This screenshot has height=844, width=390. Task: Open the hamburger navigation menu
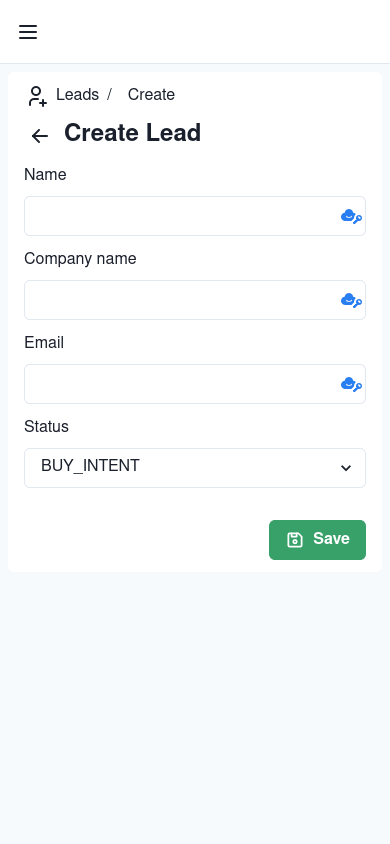28,32
